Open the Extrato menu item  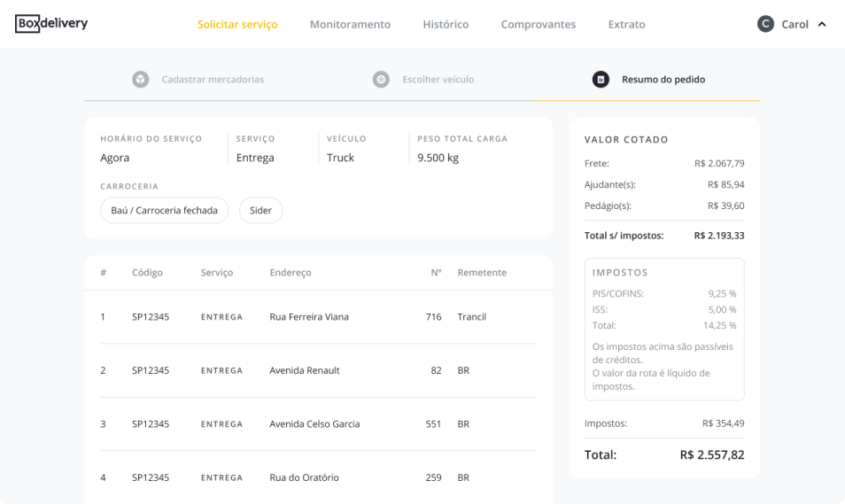(626, 25)
